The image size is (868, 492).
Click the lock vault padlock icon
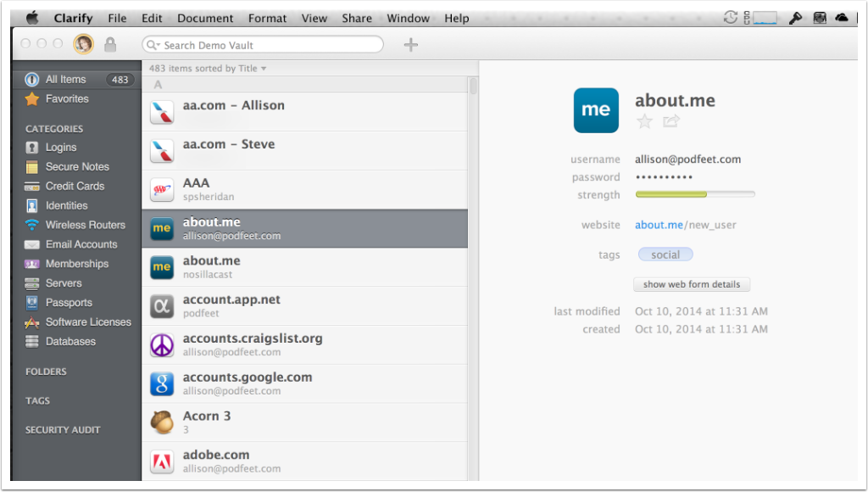[x=110, y=44]
